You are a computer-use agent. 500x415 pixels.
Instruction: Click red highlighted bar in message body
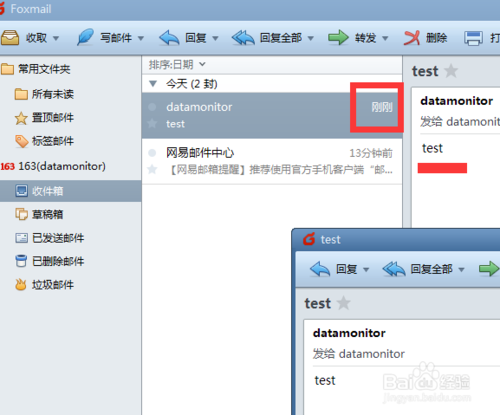[x=442, y=168]
